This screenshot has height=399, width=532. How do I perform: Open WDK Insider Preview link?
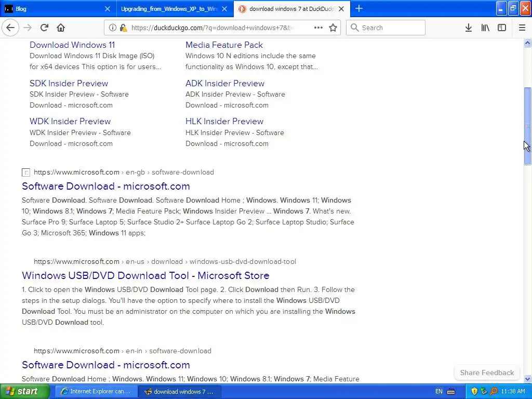[70, 121]
